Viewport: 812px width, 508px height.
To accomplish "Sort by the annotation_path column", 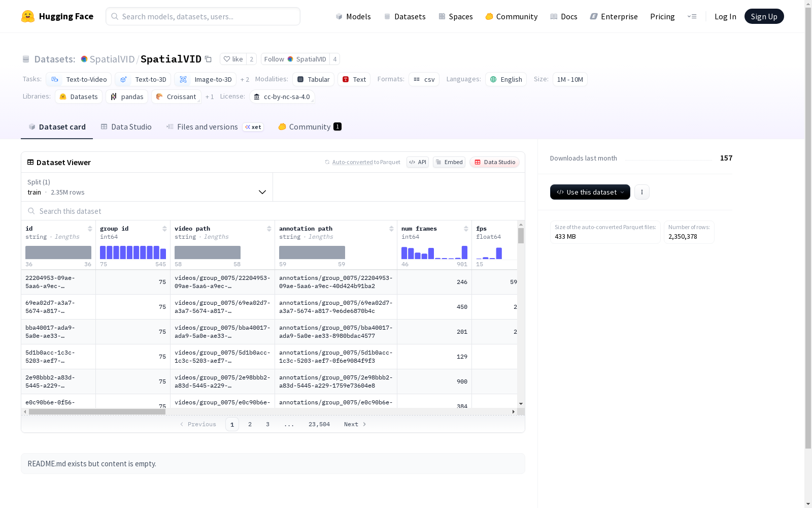I will (391, 229).
